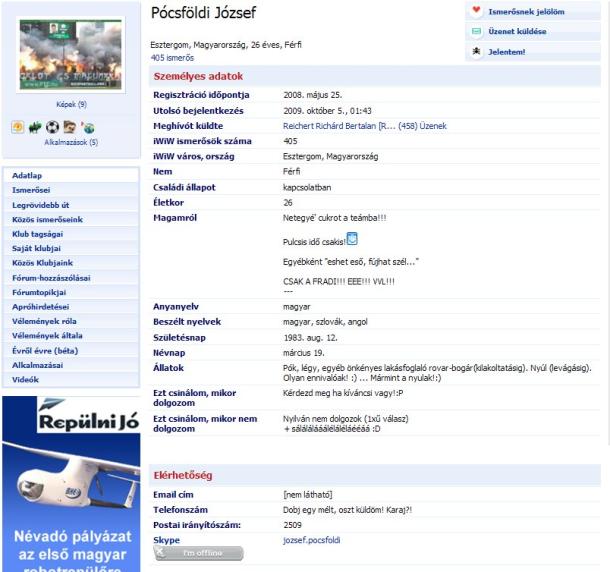Open the Képek (9) photos link
Viewport: 610px width, 572px height.
point(72,104)
